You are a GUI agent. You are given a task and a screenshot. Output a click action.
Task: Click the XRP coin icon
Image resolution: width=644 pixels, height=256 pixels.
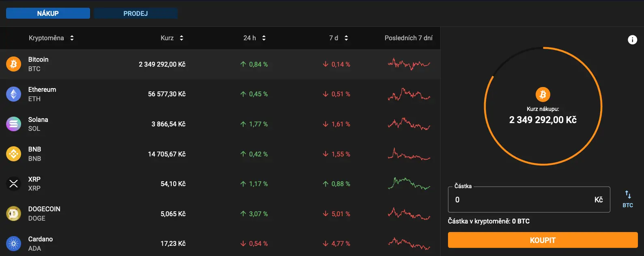(13, 184)
